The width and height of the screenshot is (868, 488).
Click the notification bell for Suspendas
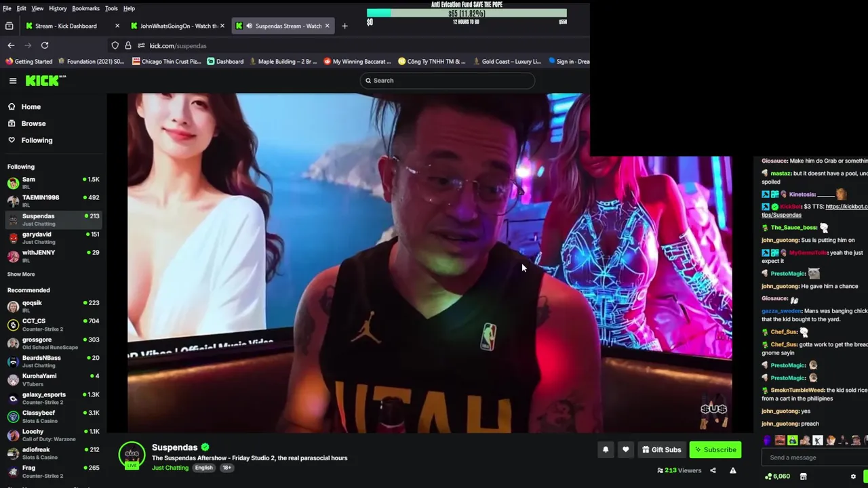[x=606, y=449]
